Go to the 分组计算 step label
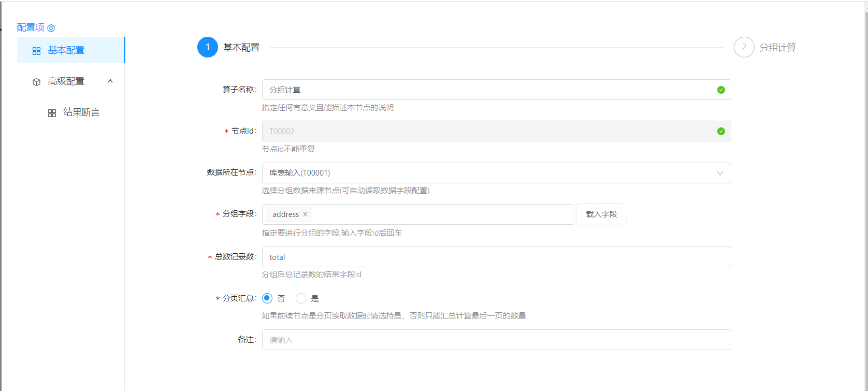This screenshot has height=391, width=868. click(x=777, y=48)
